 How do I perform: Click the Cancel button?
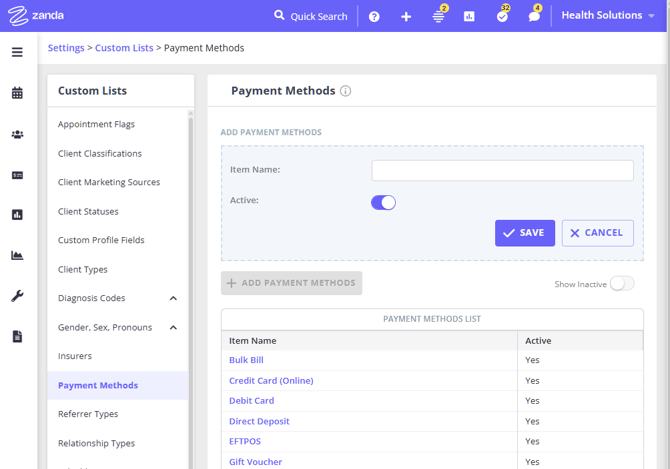pos(597,233)
